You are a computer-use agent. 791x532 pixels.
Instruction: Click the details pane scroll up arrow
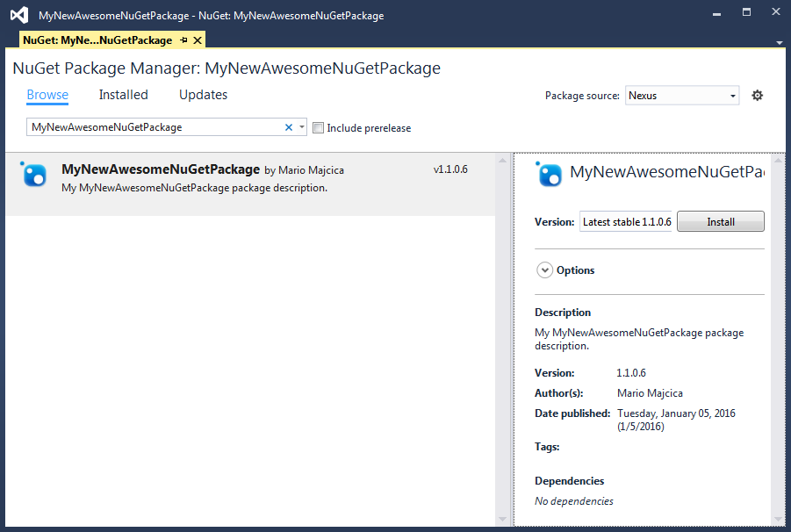[779, 161]
